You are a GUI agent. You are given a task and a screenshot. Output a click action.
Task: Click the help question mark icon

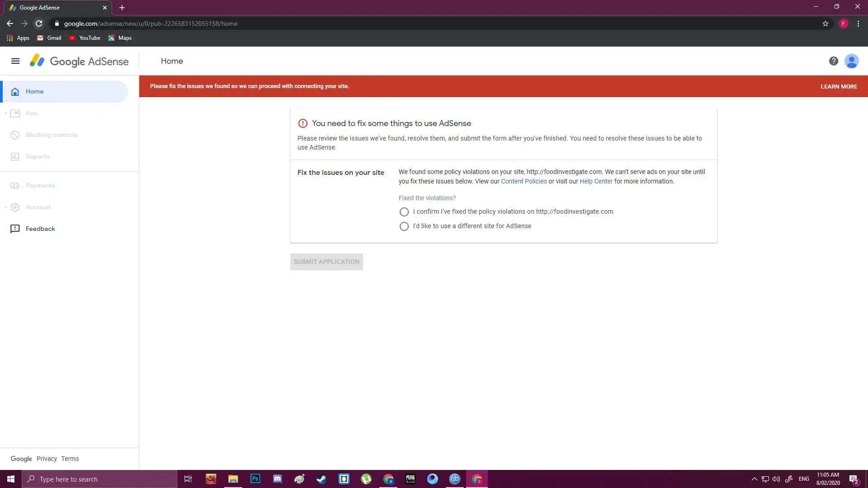pos(833,61)
